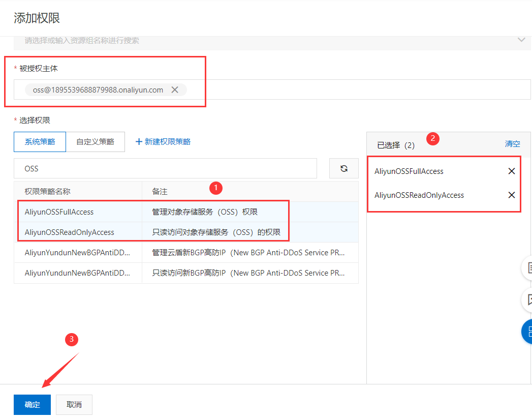The width and height of the screenshot is (532, 419).
Task: Click 清空 to clear selected policies
Action: [512, 143]
